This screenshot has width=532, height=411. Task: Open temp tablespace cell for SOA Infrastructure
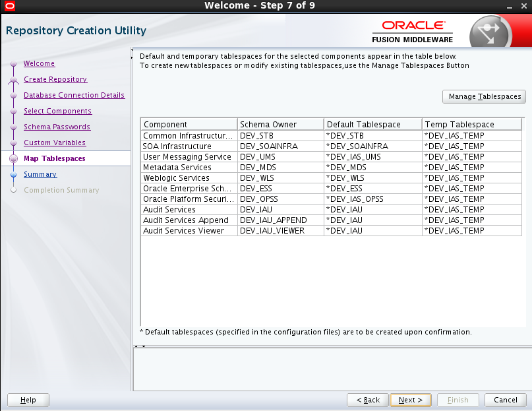click(472, 146)
